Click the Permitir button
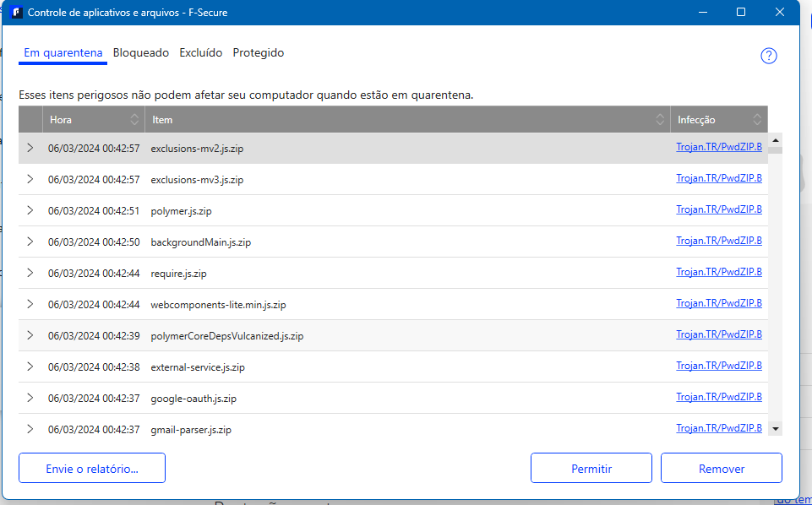812x505 pixels. coord(591,469)
